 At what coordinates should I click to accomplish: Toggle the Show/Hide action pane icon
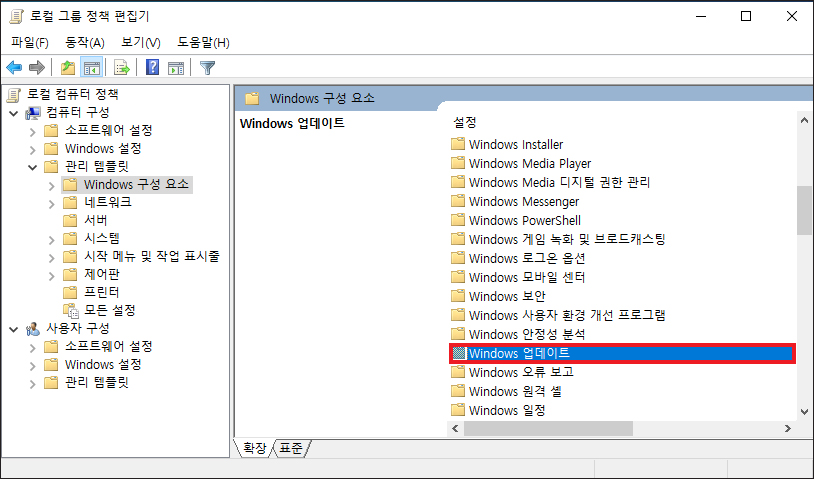[x=176, y=67]
